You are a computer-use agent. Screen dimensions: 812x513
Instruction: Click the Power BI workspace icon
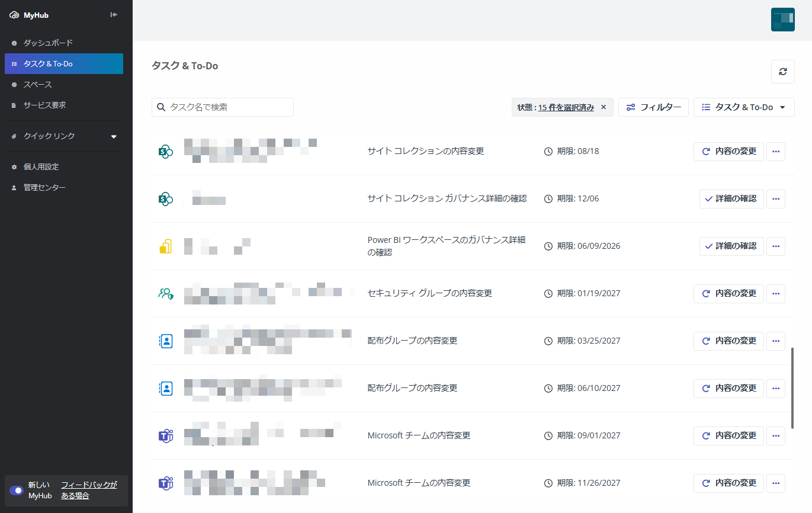coord(165,246)
